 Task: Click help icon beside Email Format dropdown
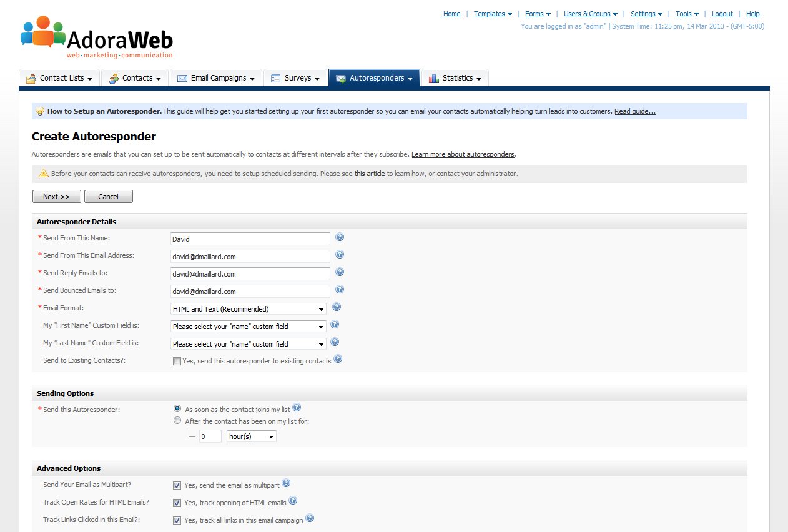click(337, 307)
